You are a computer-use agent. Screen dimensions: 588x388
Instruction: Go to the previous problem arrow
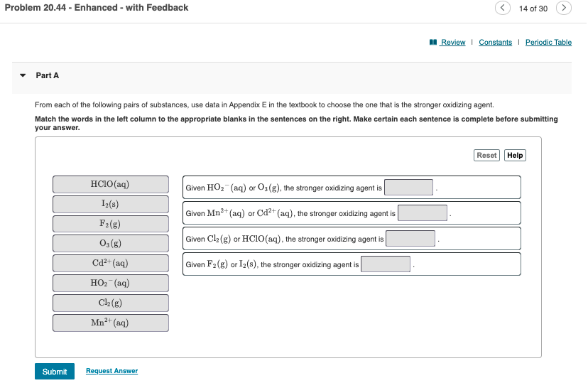(503, 9)
